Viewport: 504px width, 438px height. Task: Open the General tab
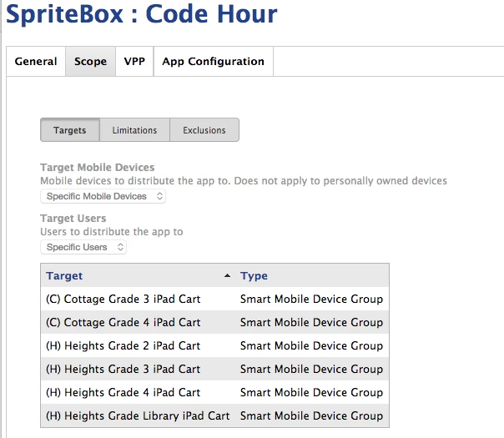click(x=36, y=62)
